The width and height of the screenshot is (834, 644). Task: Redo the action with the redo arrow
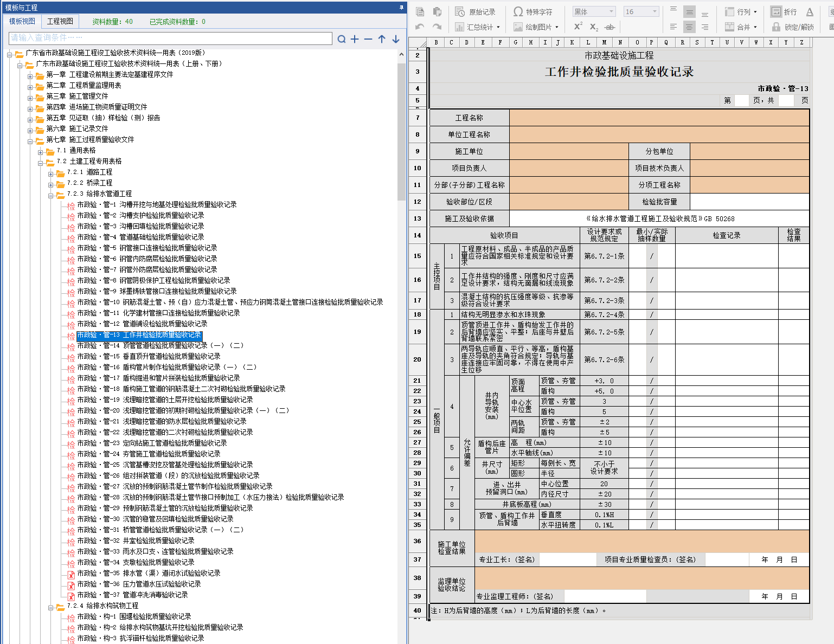click(x=437, y=27)
